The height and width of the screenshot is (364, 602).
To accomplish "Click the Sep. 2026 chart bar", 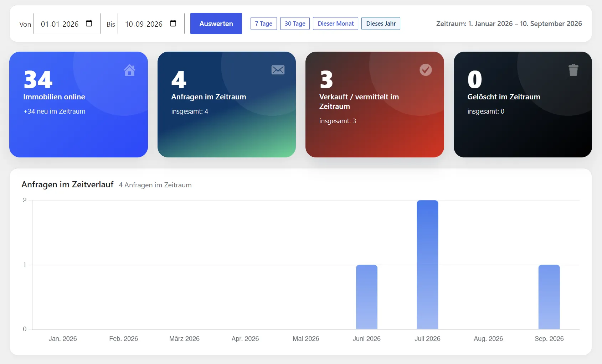I will pos(549,297).
